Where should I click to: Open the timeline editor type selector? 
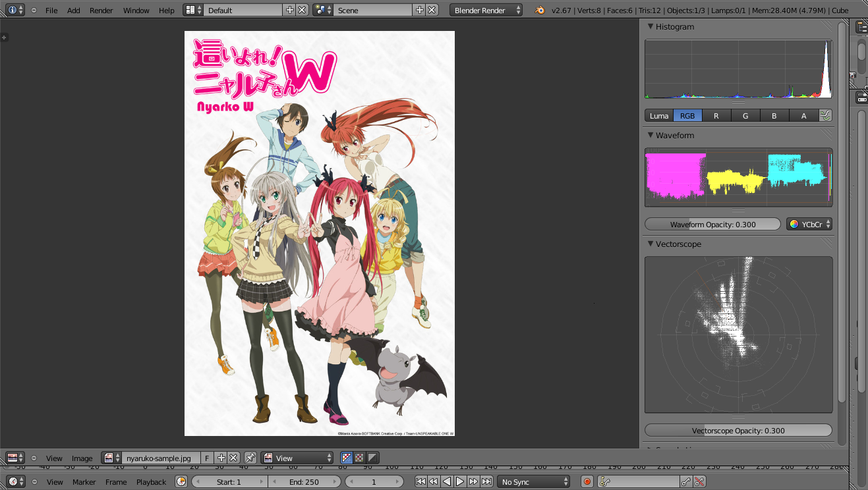(15, 481)
